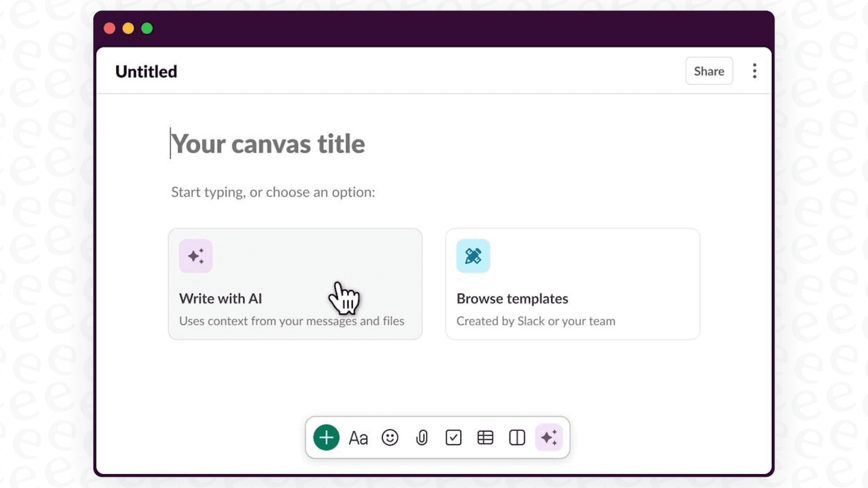The width and height of the screenshot is (868, 488).
Task: Insert an emoji from the toolbar
Action: point(391,437)
